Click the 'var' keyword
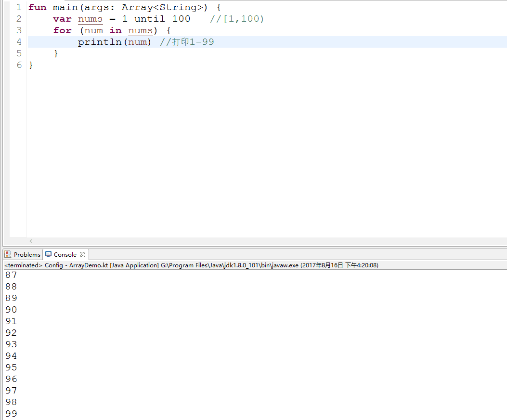 pyautogui.click(x=62, y=19)
